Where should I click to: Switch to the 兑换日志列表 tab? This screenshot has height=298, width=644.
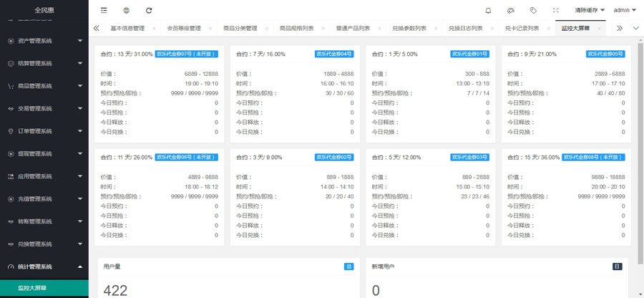465,29
